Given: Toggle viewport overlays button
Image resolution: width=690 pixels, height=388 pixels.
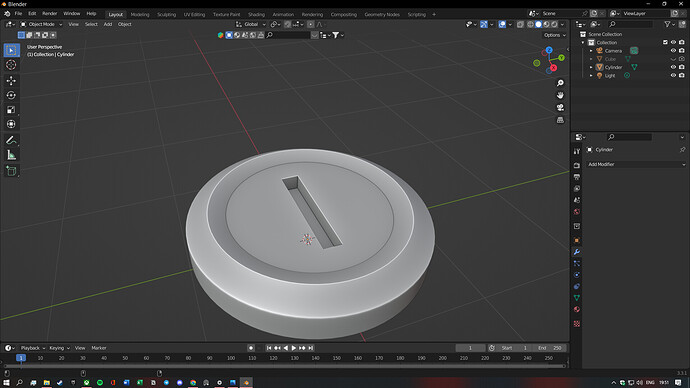Looking at the screenshot, I should click(502, 25).
